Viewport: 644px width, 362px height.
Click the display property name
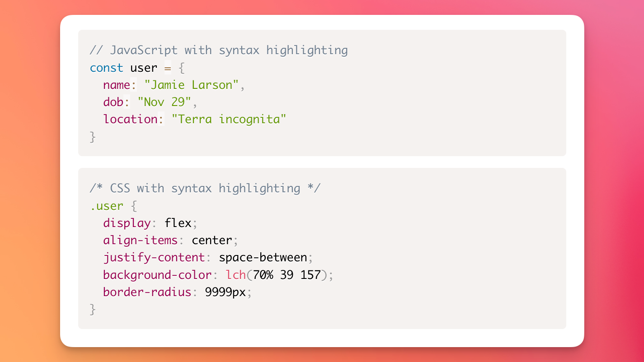pyautogui.click(x=127, y=223)
